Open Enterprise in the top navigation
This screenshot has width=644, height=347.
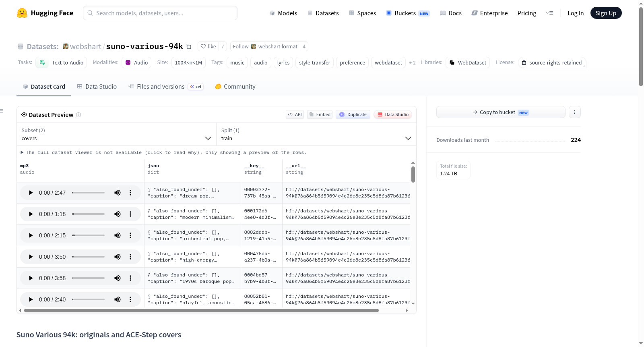489,13
